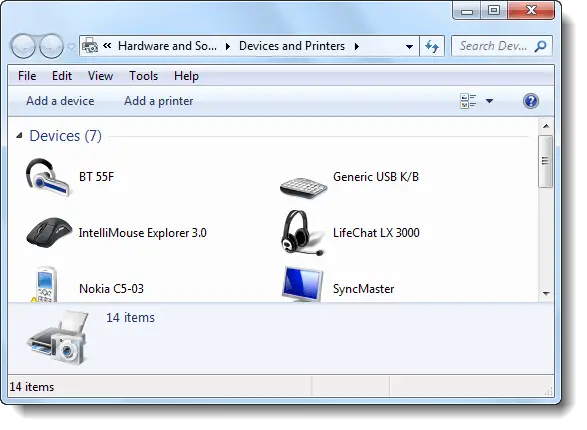Screen dimensions: 587x430
Task: Click the search magnifier icon
Action: tap(540, 46)
